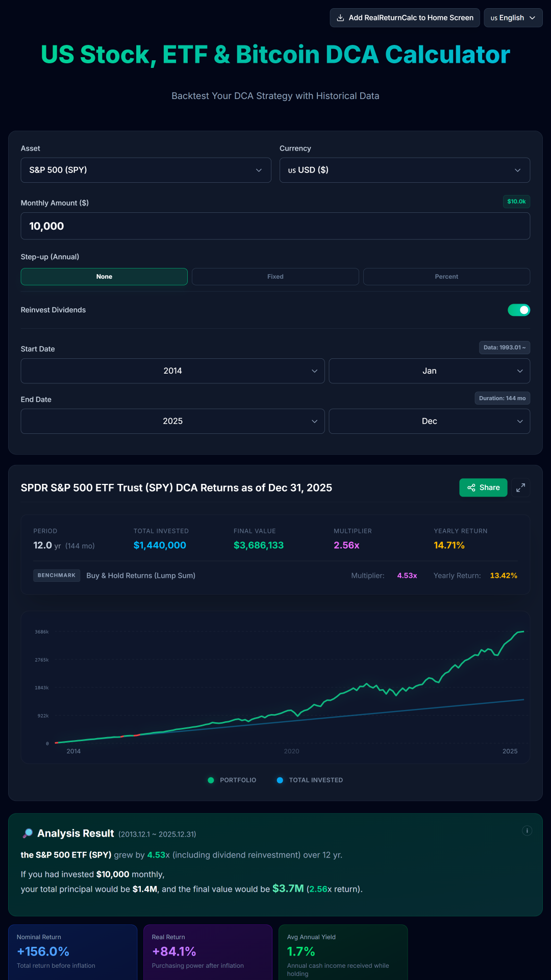Disable the Reinvest Dividends toggle
551x980 pixels.
pyautogui.click(x=519, y=310)
